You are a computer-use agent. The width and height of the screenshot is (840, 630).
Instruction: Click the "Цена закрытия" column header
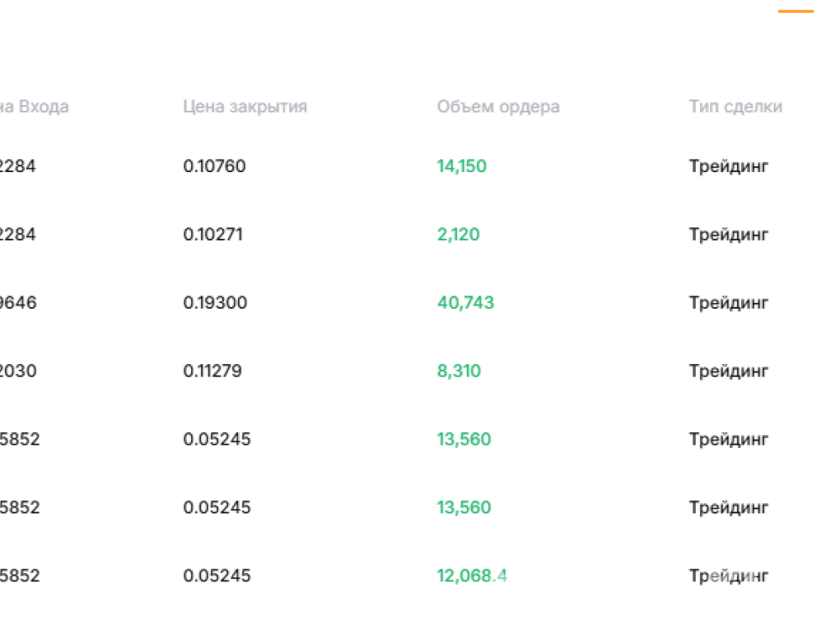click(x=245, y=107)
